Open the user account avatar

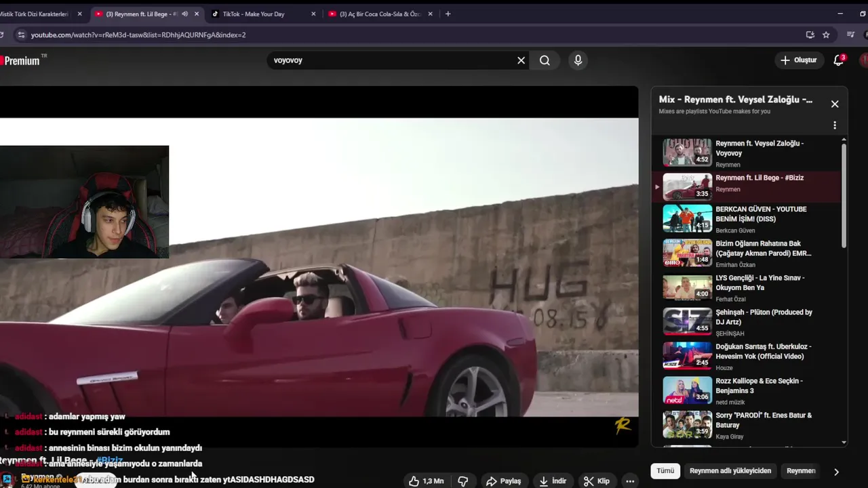(864, 60)
